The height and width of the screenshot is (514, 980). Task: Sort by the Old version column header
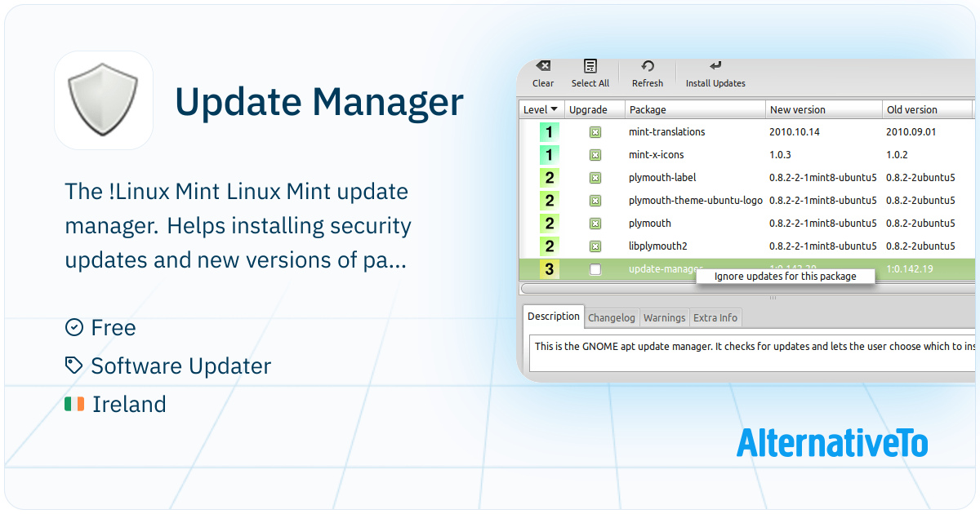pyautogui.click(x=928, y=109)
